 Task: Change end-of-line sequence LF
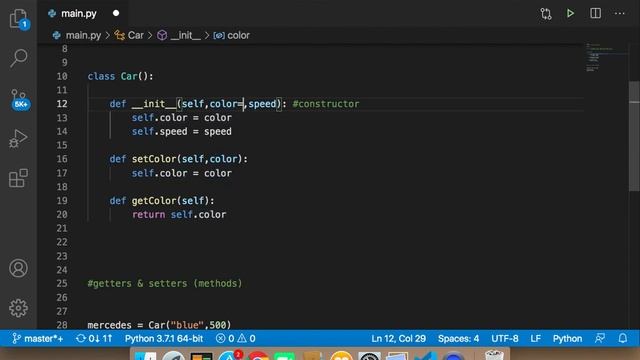pos(536,338)
